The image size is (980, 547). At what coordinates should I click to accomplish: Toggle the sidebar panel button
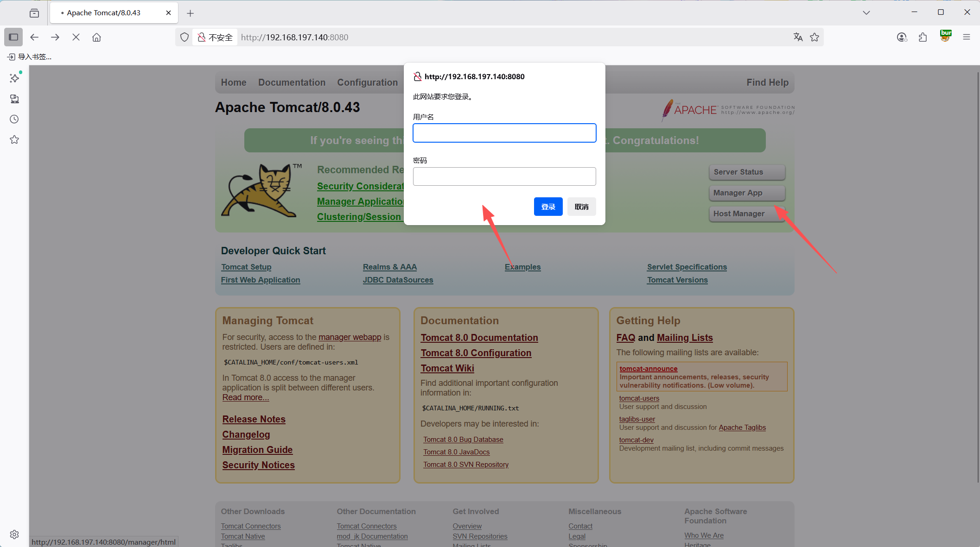[13, 37]
